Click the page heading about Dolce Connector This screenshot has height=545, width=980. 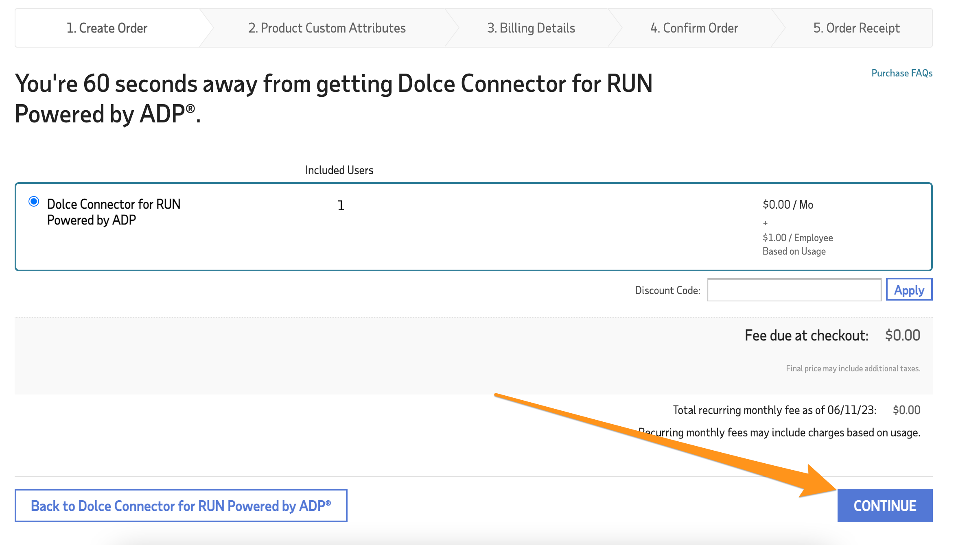click(334, 98)
